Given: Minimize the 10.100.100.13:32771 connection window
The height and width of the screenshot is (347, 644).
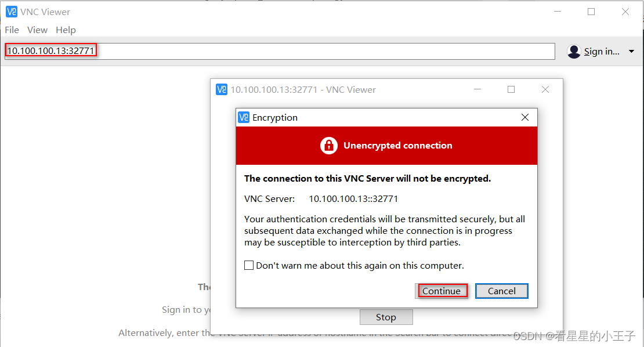Looking at the screenshot, I should (477, 89).
